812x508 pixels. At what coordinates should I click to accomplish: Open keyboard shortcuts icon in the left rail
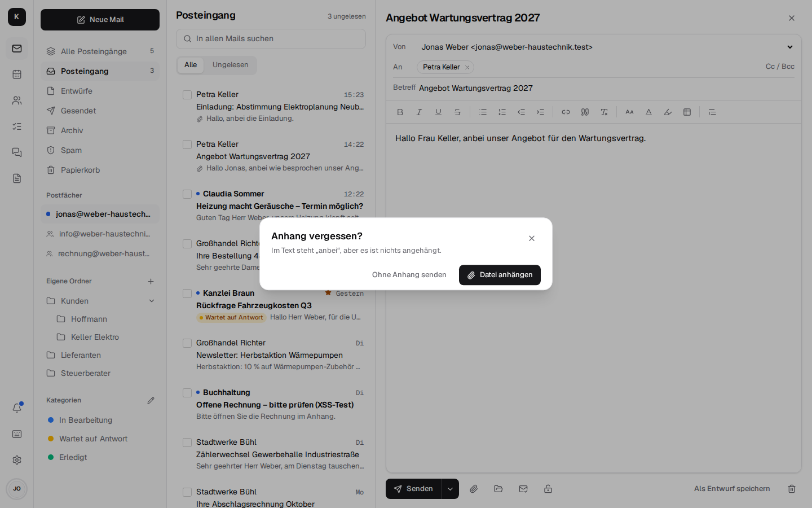[17, 434]
